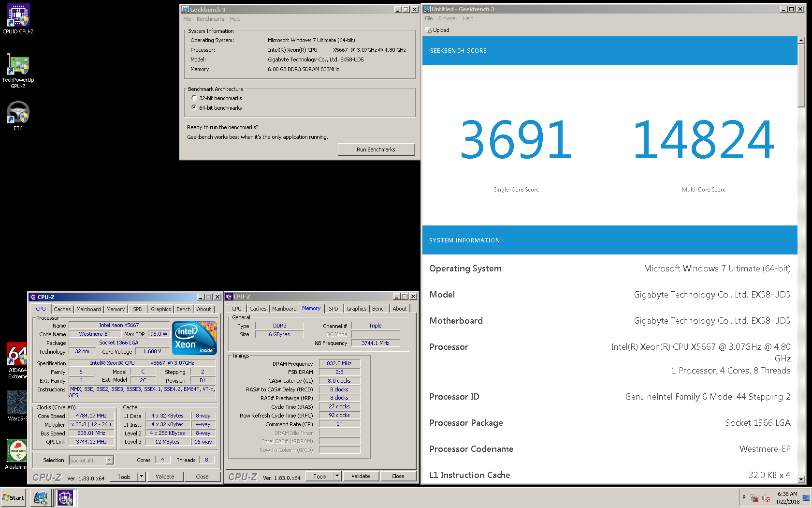Click Memory Type value DDR3
This screenshot has width=812, height=508.
[279, 326]
